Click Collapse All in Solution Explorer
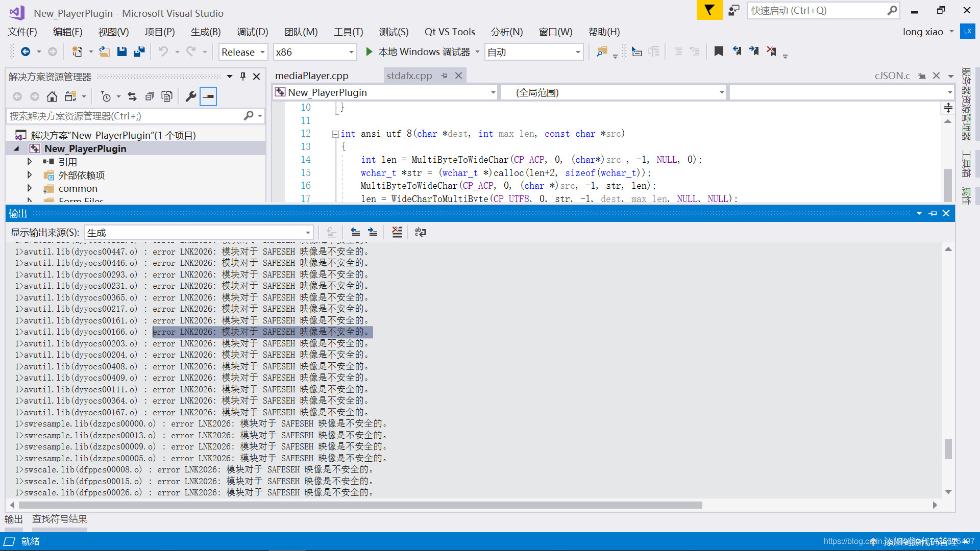This screenshot has width=980, height=551. (x=150, y=96)
